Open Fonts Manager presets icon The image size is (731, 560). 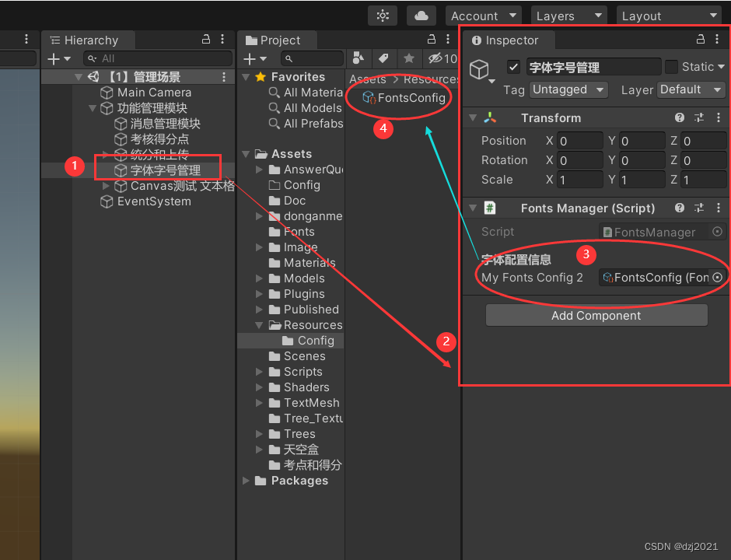tap(699, 208)
